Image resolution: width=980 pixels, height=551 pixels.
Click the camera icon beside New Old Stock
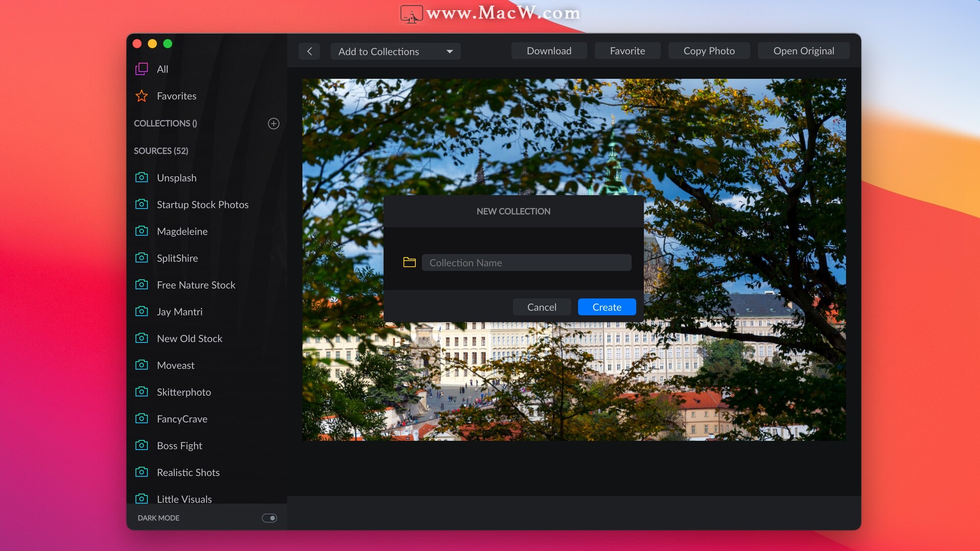(141, 338)
